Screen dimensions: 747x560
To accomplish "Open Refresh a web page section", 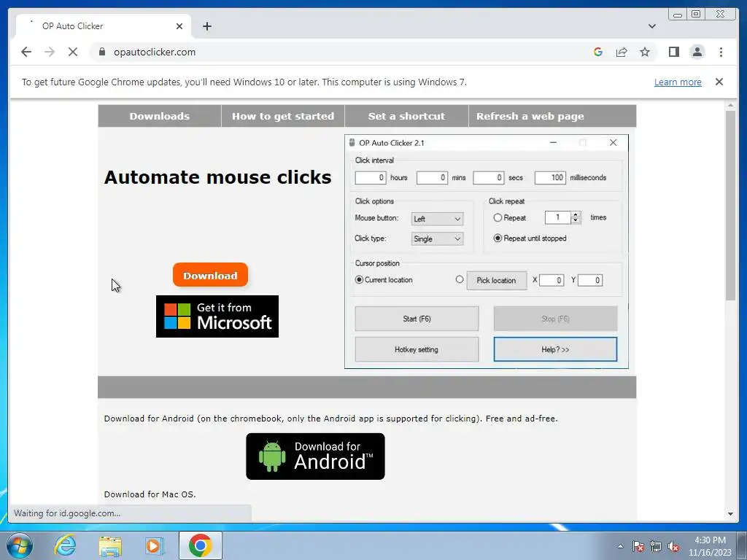I will (x=530, y=116).
